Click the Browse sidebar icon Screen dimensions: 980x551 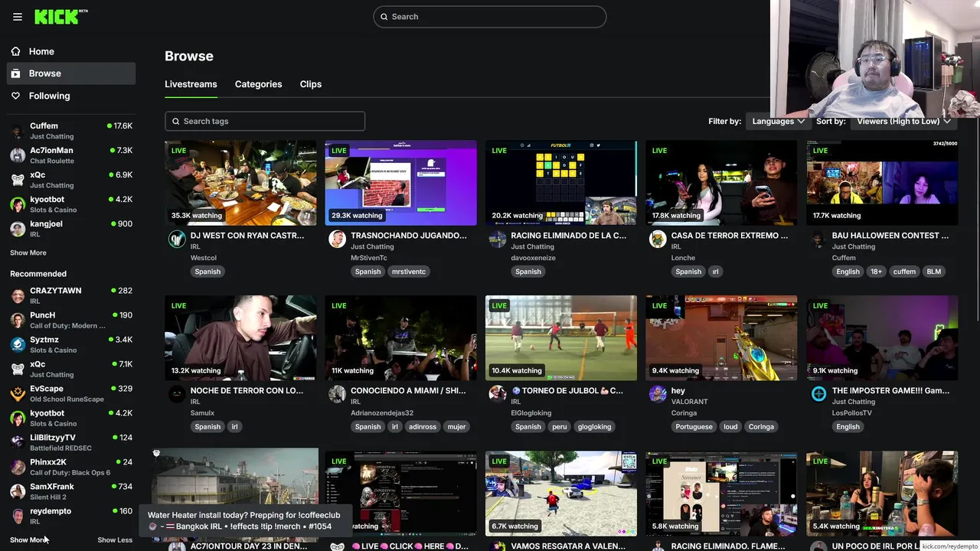tap(15, 73)
